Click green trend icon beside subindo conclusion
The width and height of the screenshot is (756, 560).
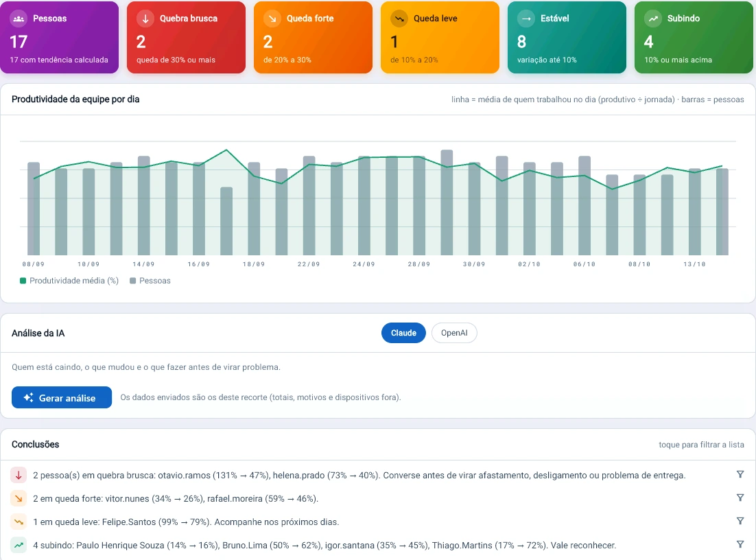(19, 545)
